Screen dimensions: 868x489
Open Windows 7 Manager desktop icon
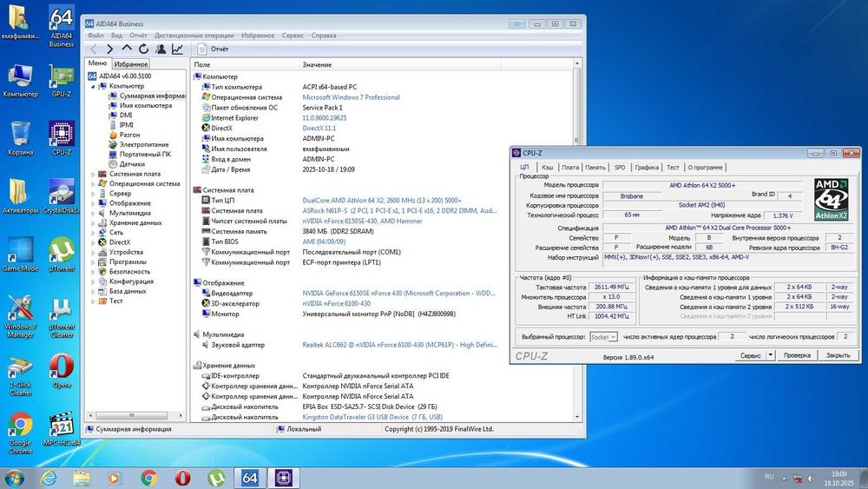(x=21, y=317)
